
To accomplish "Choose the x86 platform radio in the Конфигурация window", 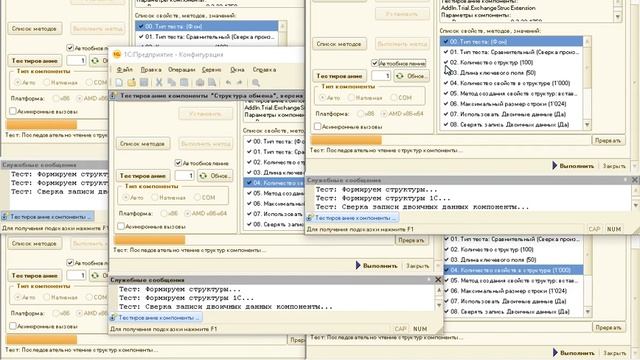I will tap(164, 213).
